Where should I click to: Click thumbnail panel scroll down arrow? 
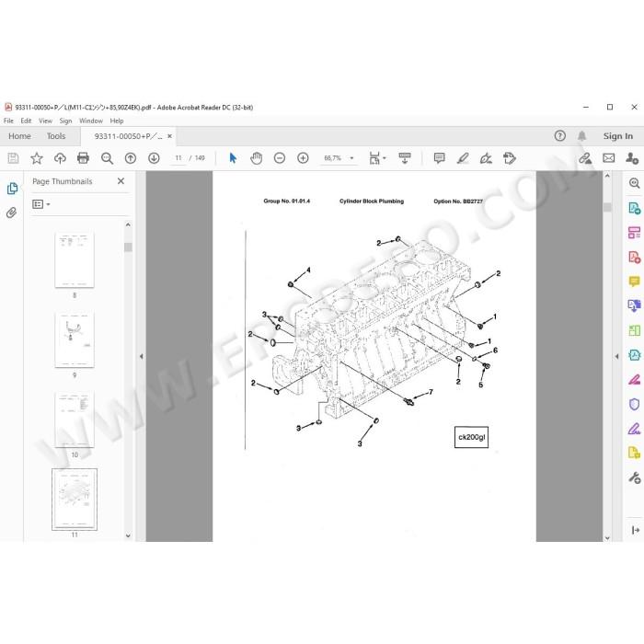tap(128, 535)
